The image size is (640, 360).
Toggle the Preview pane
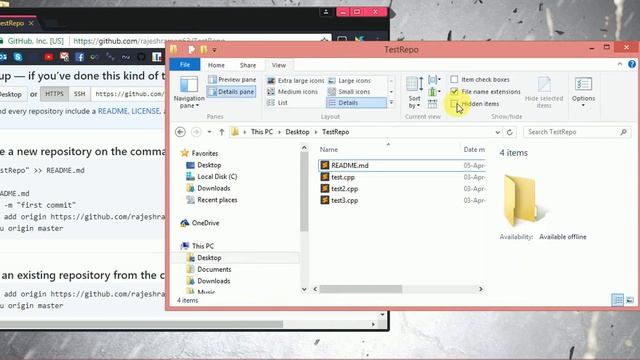(232, 80)
